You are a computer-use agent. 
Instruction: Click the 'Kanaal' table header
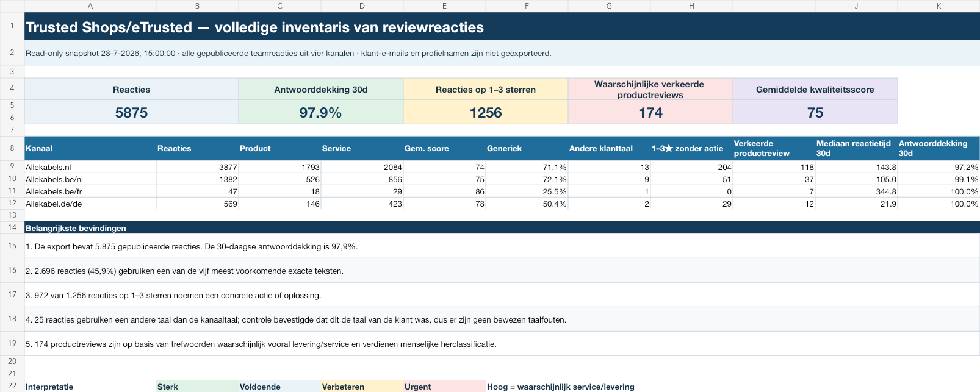(90, 148)
